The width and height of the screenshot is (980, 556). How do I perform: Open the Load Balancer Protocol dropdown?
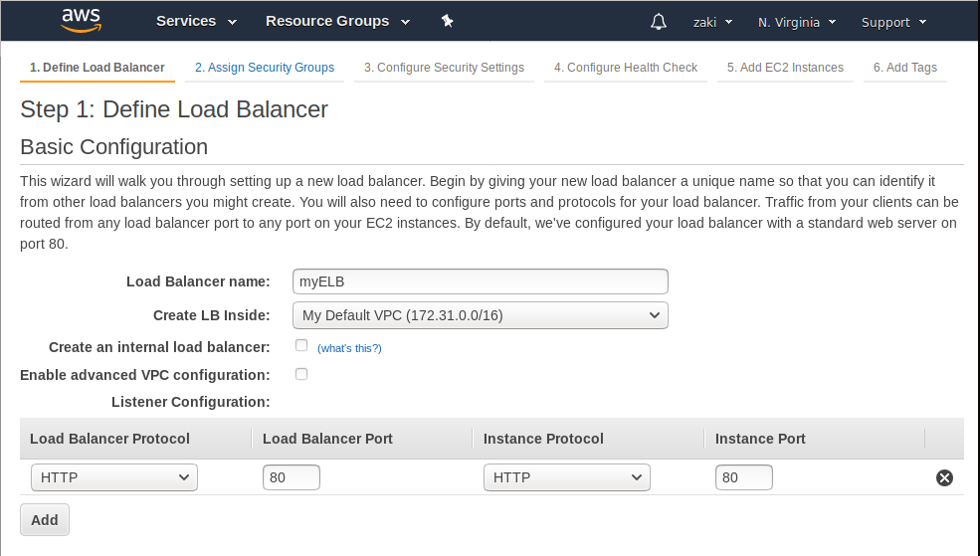[x=114, y=477]
